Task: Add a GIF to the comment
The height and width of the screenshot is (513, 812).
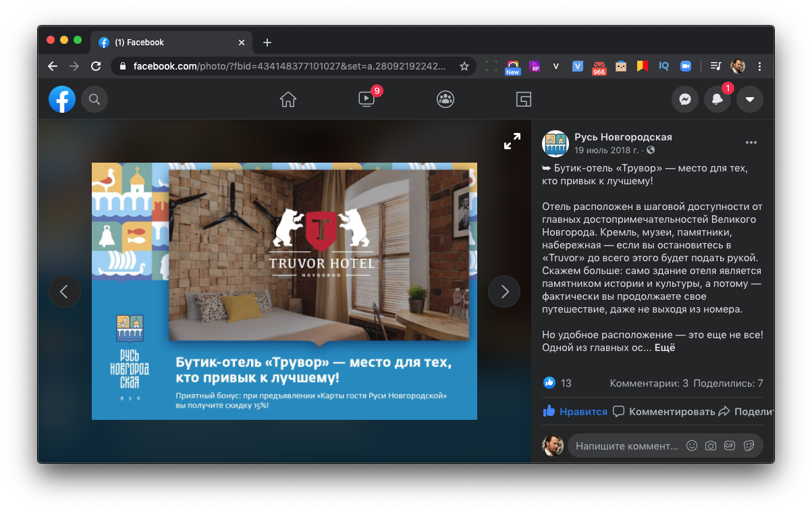Action: pyautogui.click(x=729, y=446)
